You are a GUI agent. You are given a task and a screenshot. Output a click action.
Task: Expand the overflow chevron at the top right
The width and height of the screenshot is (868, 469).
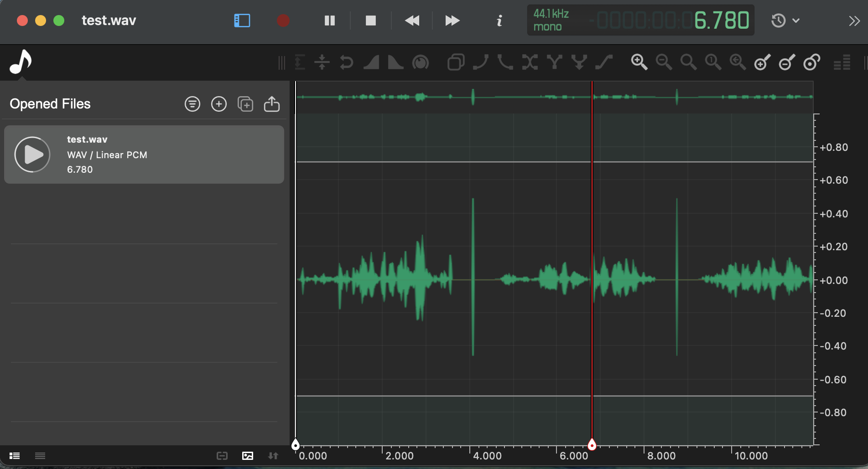click(853, 21)
